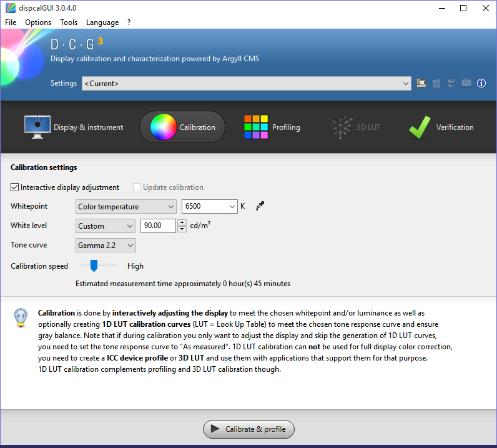Expand the Settings <Current> dropdown
Viewport: 497px width, 448px height.
(246, 84)
